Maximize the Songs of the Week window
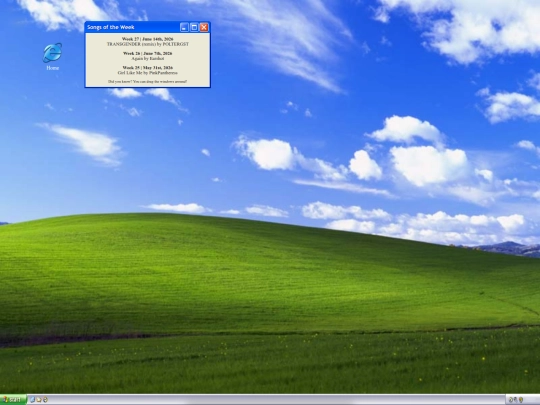 tap(194, 27)
